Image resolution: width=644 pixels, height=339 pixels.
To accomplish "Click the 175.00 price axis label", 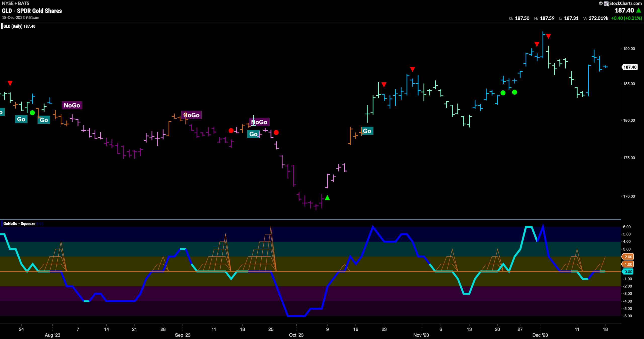I will (x=629, y=158).
